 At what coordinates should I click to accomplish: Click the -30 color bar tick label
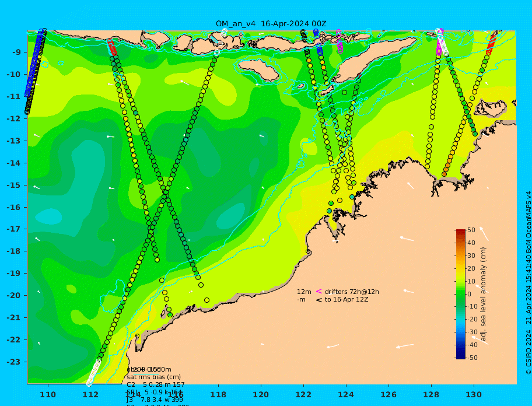click(473, 332)
